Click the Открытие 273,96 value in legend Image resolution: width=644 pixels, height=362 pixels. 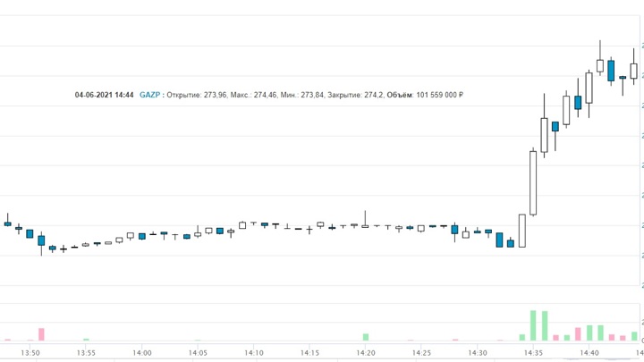[x=197, y=95]
